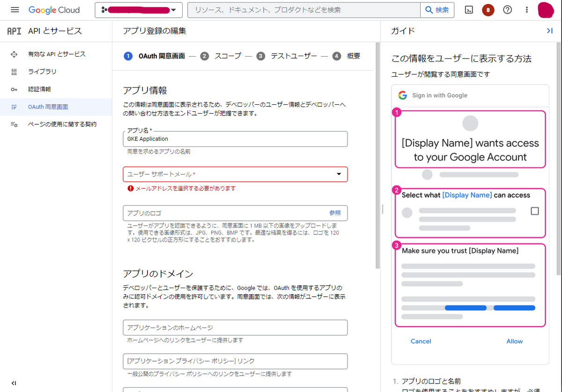Go to step 4 概要
This screenshot has width=562, height=392.
tap(347, 56)
